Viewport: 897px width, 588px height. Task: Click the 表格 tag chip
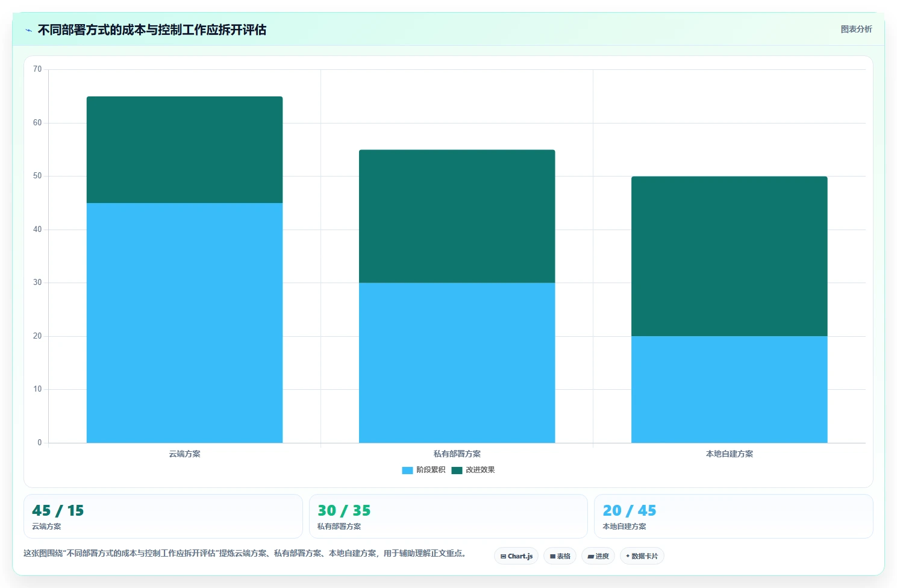click(560, 556)
